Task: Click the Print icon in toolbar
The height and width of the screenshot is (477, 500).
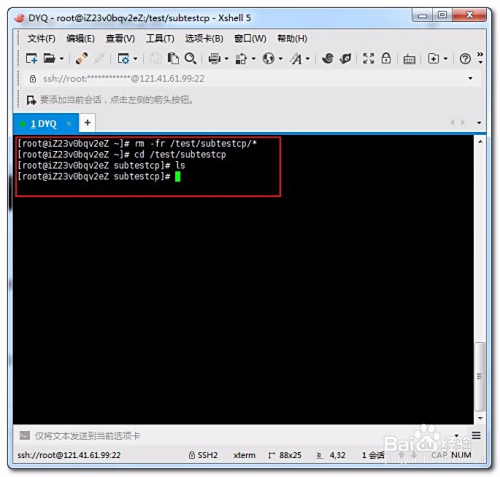Action: pos(214,59)
